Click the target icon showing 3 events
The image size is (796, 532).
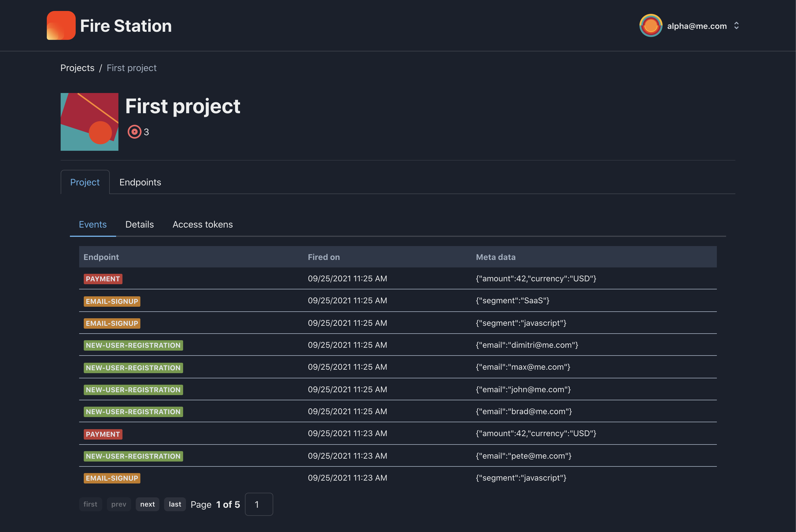point(135,132)
